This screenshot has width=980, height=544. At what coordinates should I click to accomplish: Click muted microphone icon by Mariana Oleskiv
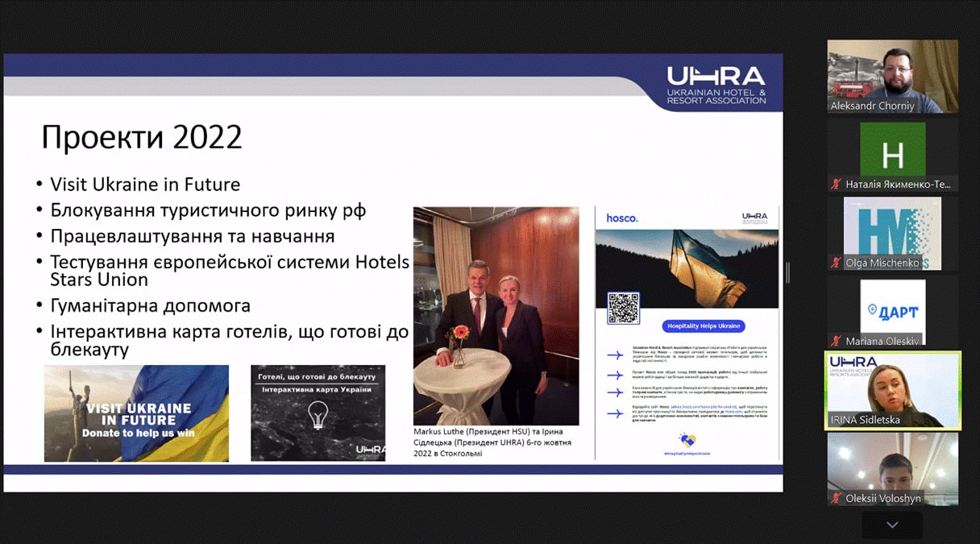pos(837,341)
